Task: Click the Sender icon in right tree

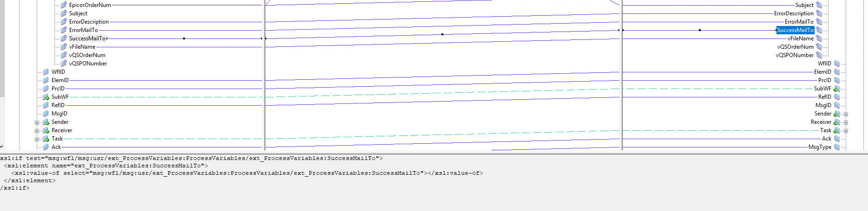Action: pyautogui.click(x=837, y=114)
